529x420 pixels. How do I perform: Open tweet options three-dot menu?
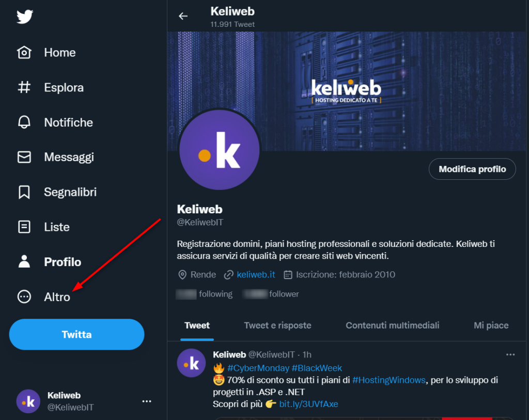click(510, 354)
